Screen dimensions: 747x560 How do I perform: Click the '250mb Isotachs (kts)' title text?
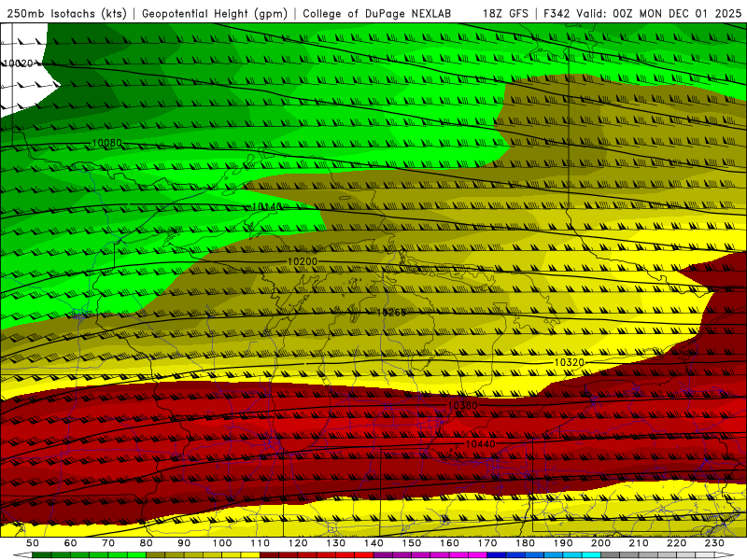(66, 13)
